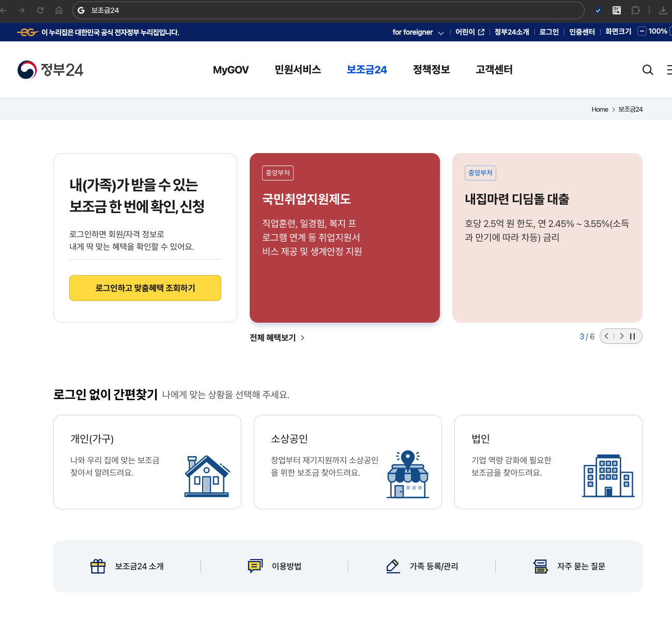
Task: Click the 100% zoom value
Action: coord(658,31)
